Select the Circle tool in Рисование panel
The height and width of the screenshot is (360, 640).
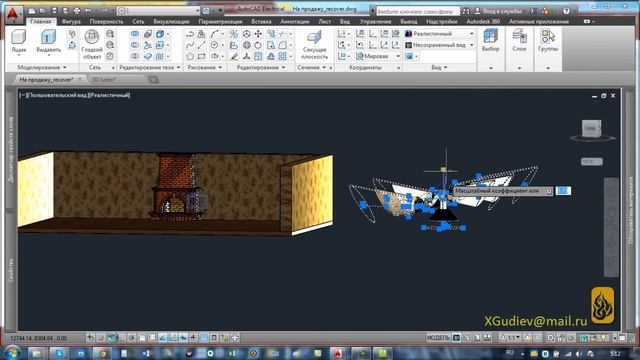click(214, 45)
